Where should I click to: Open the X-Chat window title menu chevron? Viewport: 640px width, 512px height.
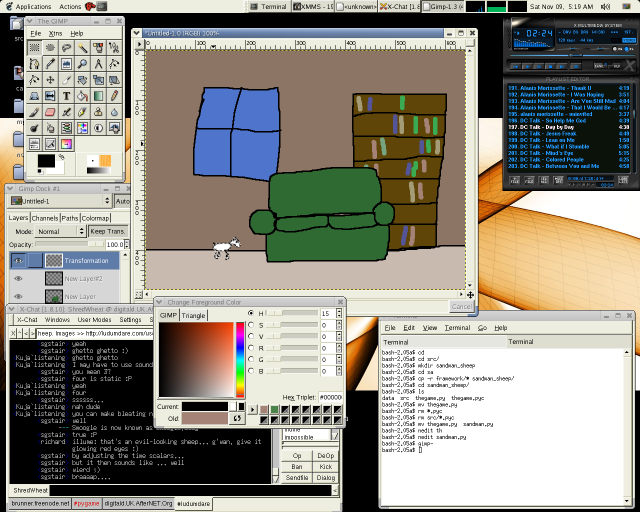(x=12, y=309)
